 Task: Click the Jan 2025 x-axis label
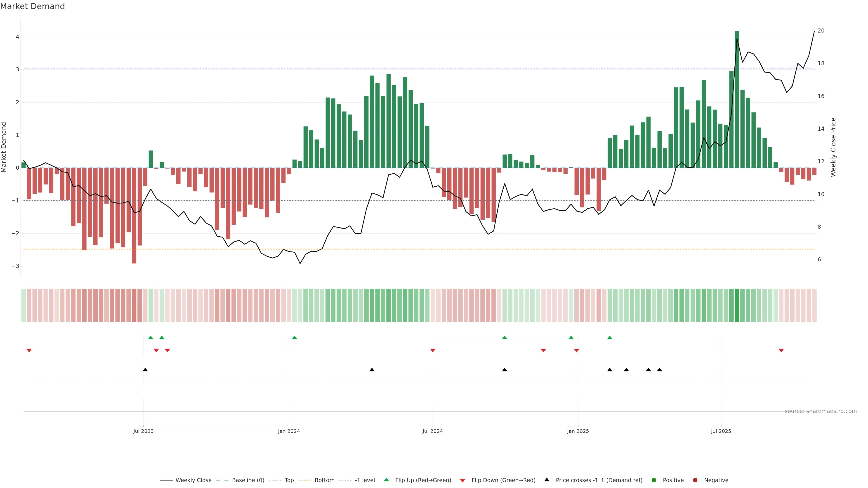click(x=578, y=431)
